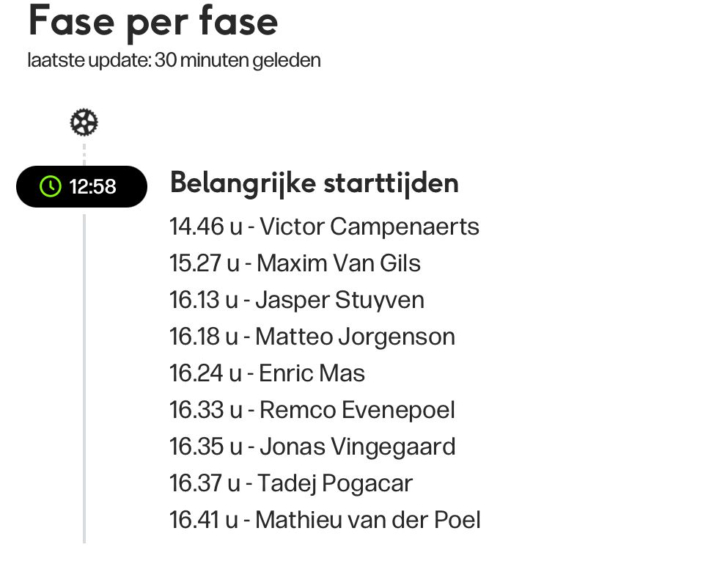This screenshot has width=728, height=572.
Task: Click the dashed timeline connector below gear
Action: pos(84,154)
